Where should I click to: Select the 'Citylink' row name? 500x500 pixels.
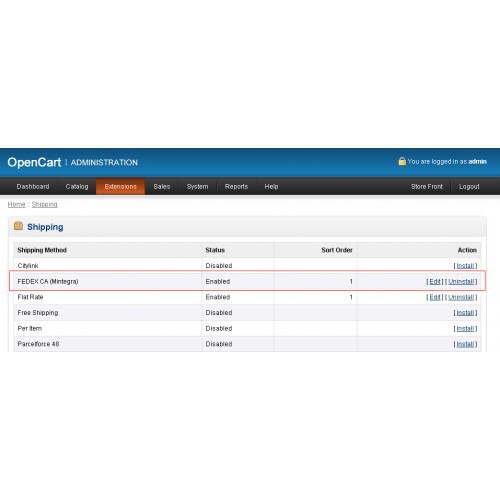(x=28, y=266)
